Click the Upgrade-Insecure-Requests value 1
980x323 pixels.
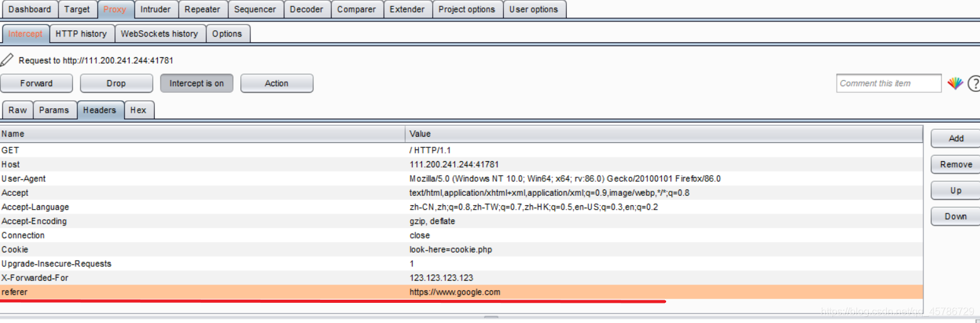tap(412, 264)
